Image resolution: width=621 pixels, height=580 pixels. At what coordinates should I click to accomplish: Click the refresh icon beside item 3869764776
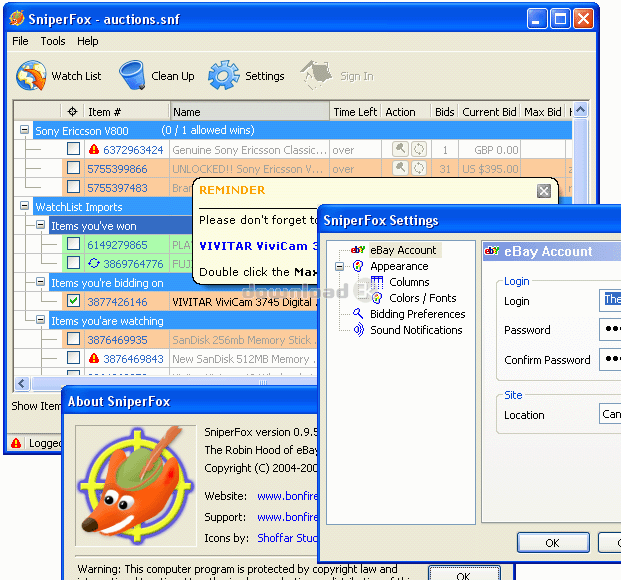tap(94, 263)
